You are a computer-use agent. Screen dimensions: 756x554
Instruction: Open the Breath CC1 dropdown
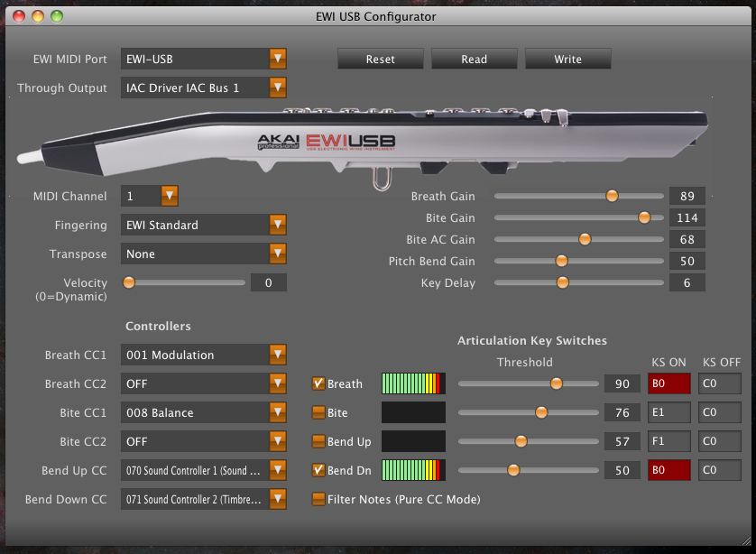click(204, 355)
